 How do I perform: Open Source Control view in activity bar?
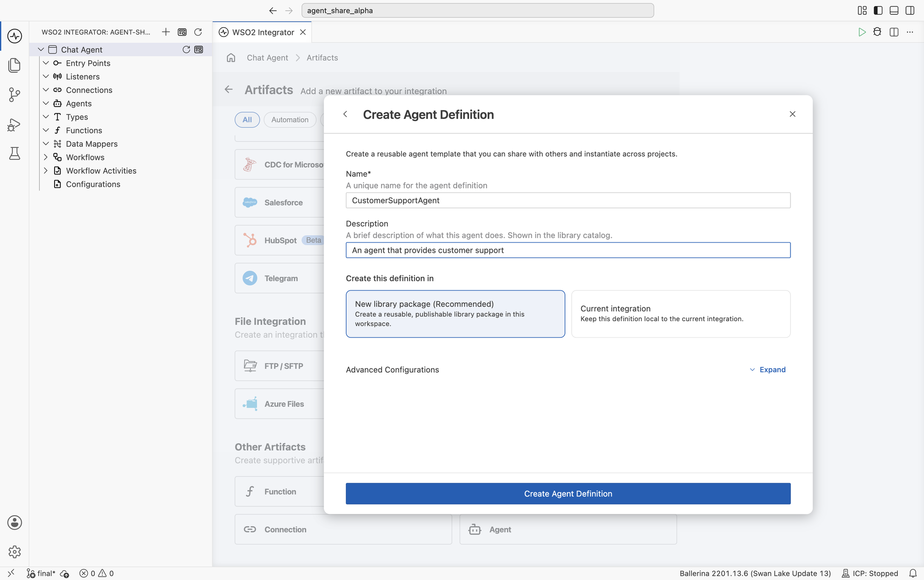pos(14,95)
